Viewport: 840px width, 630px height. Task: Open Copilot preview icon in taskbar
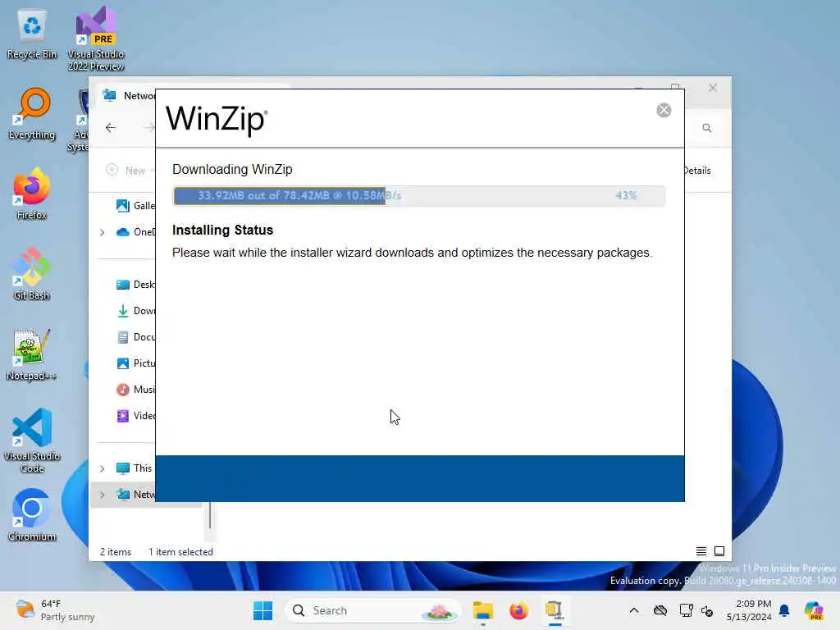coord(814,610)
